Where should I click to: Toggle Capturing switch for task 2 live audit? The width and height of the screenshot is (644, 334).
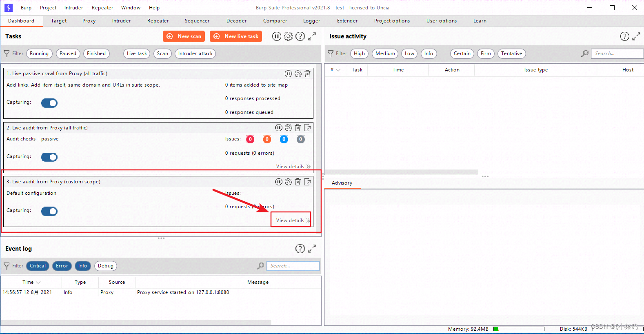click(x=49, y=157)
